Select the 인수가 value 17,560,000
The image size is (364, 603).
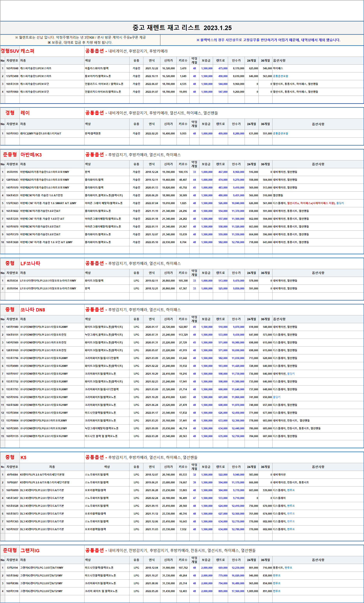[238, 591]
